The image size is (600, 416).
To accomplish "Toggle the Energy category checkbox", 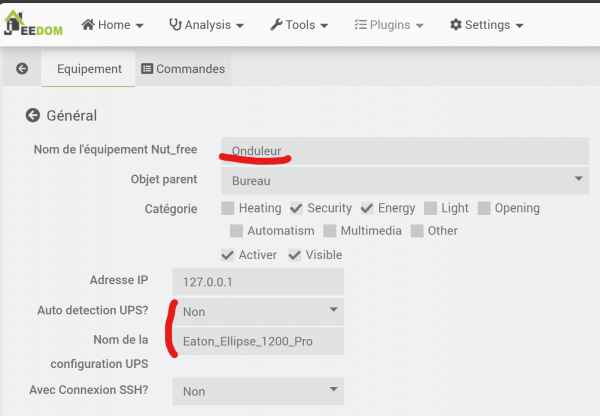I will click(x=367, y=208).
